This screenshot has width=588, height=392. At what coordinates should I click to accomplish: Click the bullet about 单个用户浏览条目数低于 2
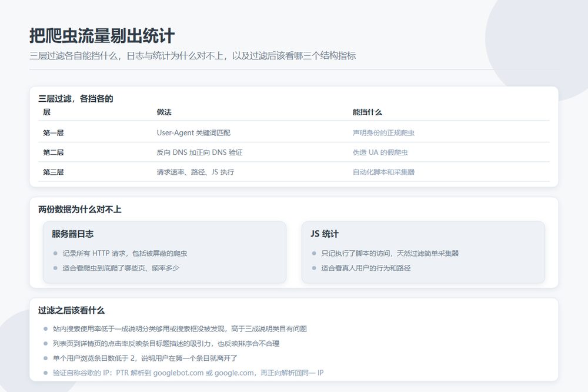click(x=145, y=358)
